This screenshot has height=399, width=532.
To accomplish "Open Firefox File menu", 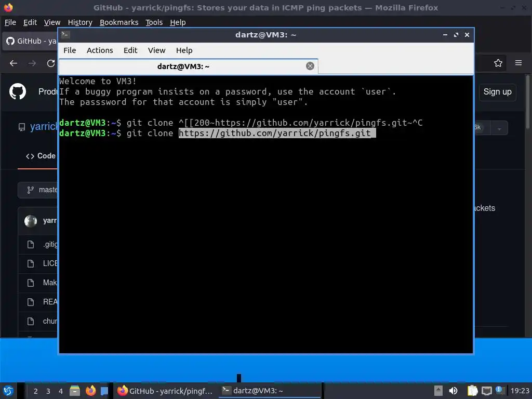I will click(x=10, y=22).
